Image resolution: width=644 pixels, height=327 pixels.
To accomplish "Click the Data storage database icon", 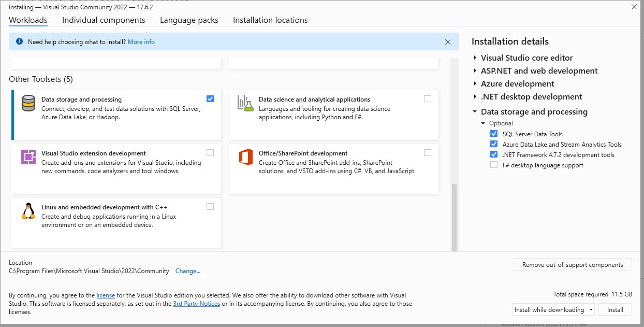I will click(x=28, y=103).
